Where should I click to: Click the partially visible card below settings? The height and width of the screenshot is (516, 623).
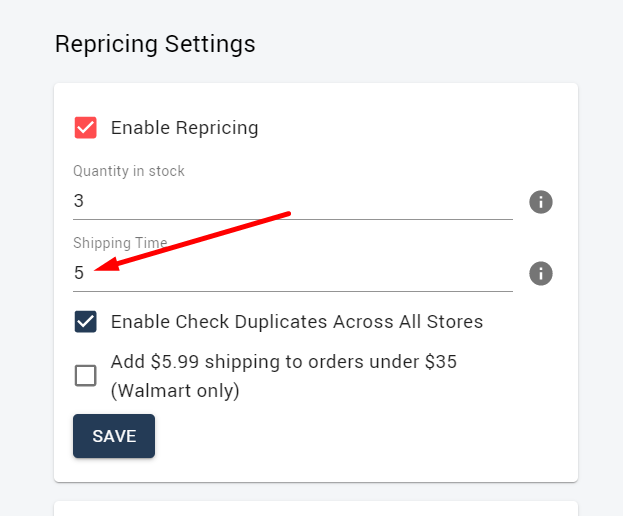point(316,508)
